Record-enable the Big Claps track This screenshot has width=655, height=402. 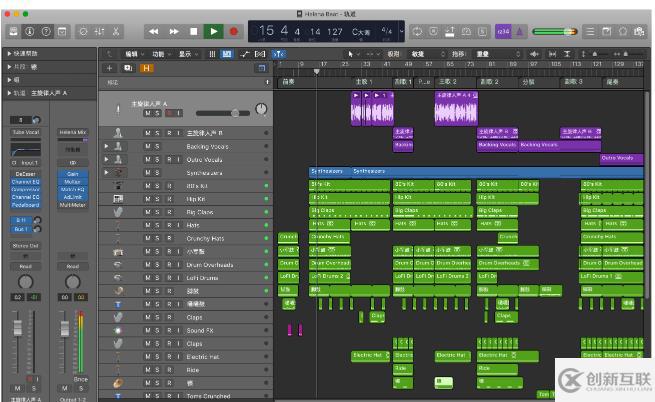click(169, 212)
